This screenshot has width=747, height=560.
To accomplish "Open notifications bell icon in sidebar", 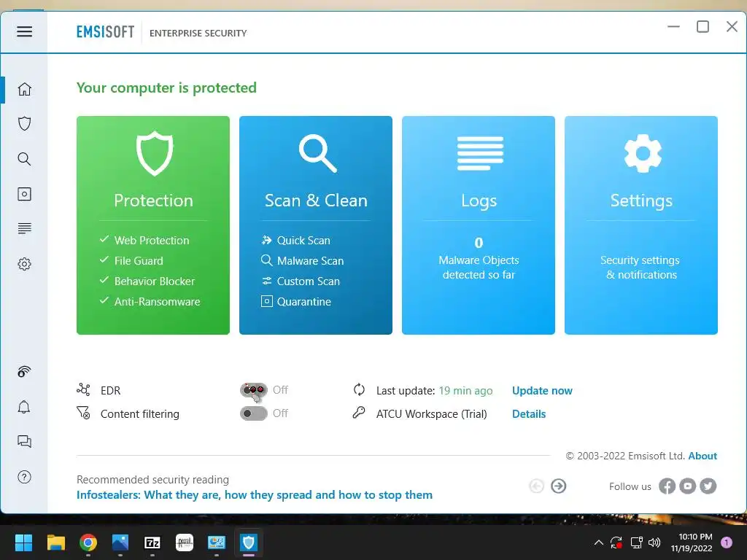I will pos(24,407).
